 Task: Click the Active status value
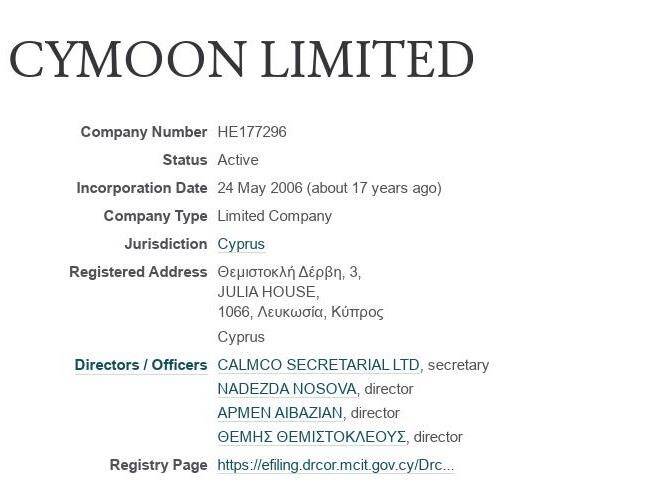(x=238, y=160)
